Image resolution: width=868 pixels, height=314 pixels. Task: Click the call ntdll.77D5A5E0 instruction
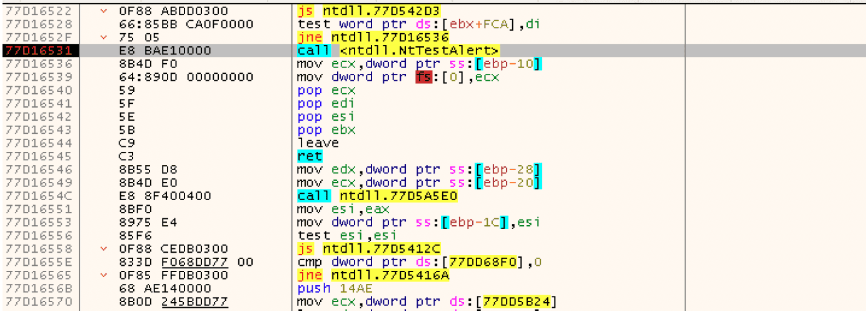point(377,196)
